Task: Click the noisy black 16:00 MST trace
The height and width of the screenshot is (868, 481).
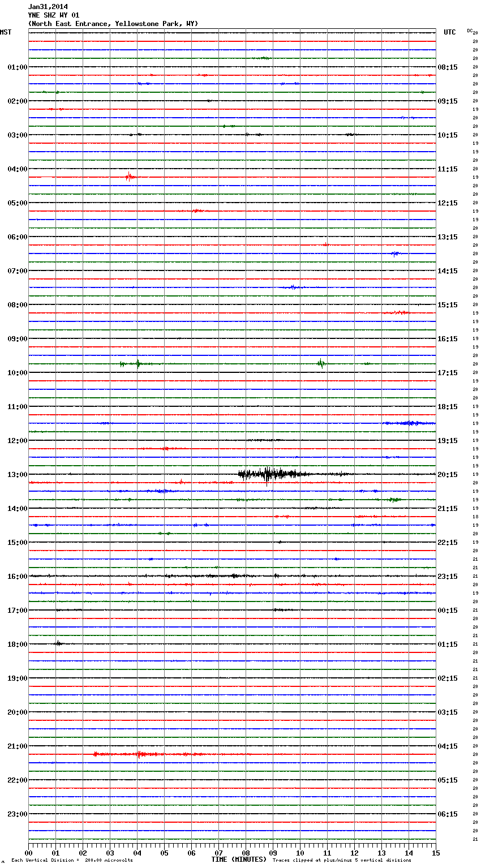Action: (232, 576)
